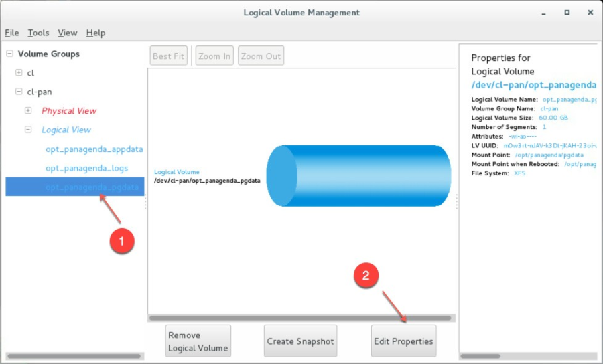Image resolution: width=603 pixels, height=364 pixels.
Task: Click Remove Logical Volume button
Action: coord(198,341)
